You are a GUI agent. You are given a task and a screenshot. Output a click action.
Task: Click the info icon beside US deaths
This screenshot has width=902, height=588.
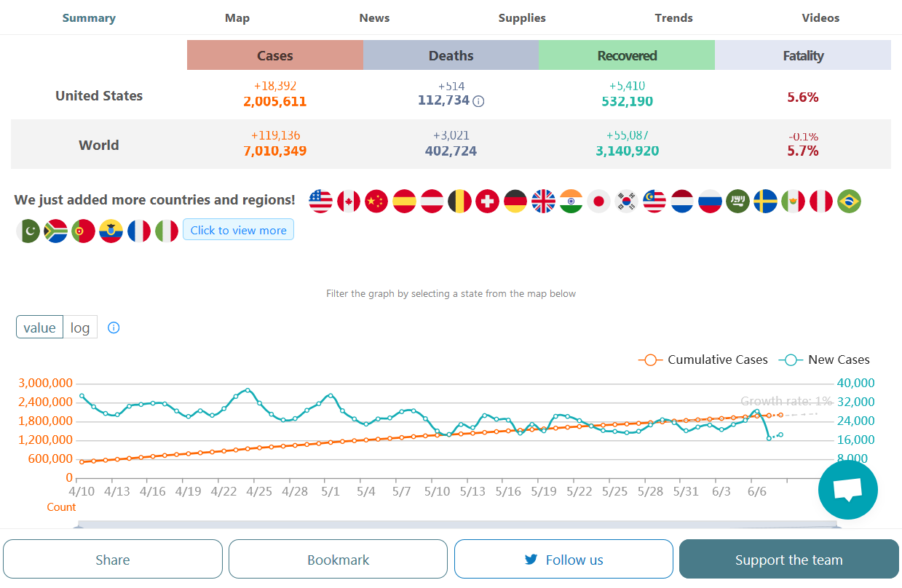[478, 101]
